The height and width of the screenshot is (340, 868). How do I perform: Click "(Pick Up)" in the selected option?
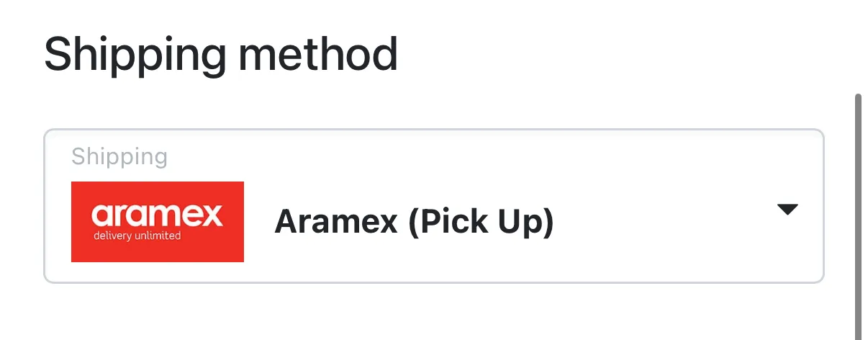(x=481, y=223)
